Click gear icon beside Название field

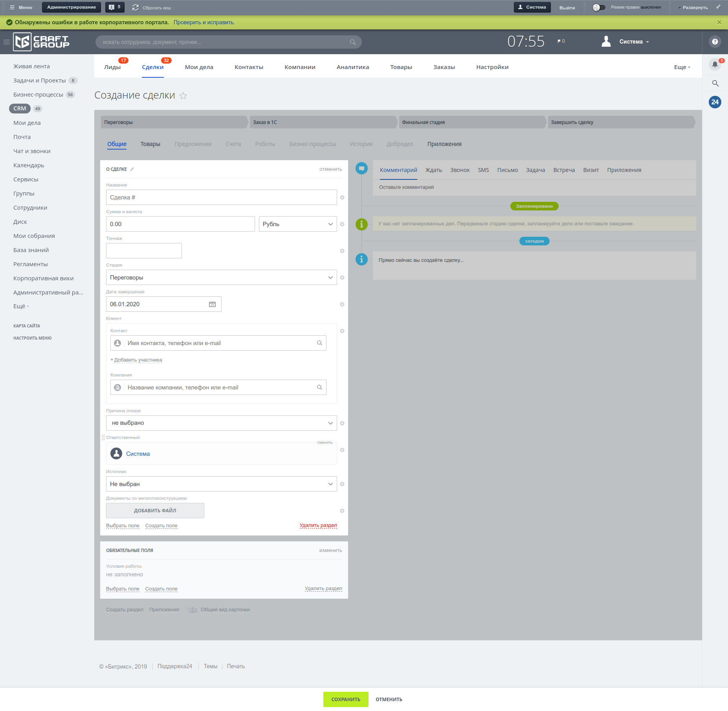[x=342, y=197]
